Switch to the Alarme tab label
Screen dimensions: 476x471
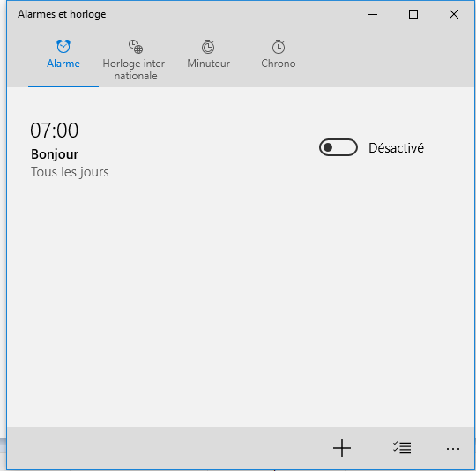click(63, 64)
